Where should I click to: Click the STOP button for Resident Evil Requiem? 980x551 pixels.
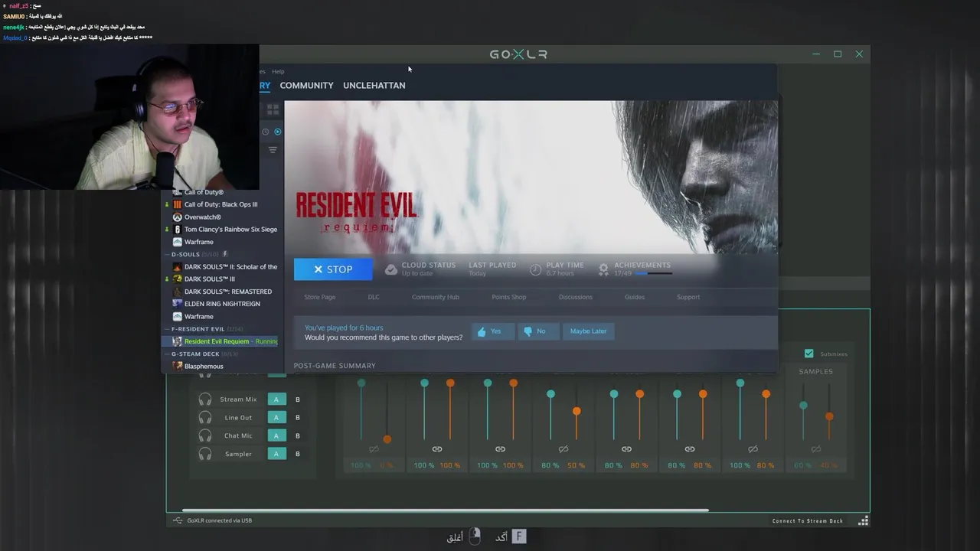pyautogui.click(x=333, y=269)
